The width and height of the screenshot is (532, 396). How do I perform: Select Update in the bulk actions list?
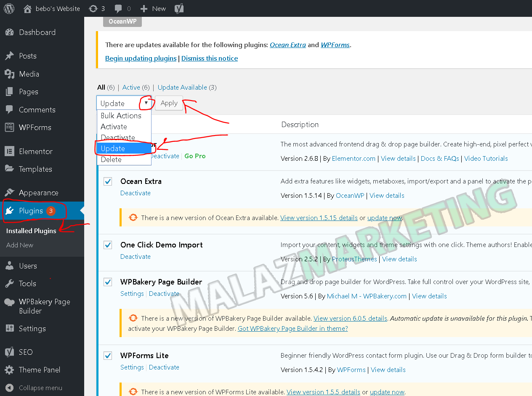pos(113,149)
